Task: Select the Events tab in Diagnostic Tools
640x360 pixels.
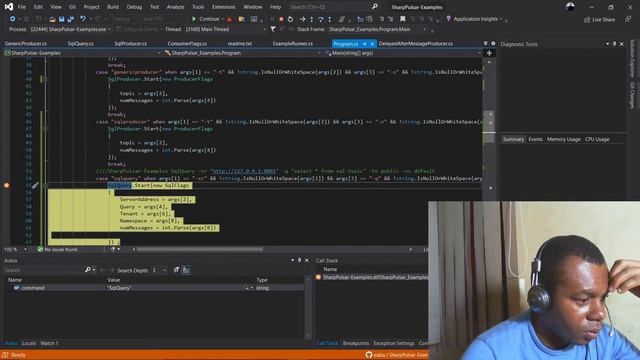Action: point(535,139)
